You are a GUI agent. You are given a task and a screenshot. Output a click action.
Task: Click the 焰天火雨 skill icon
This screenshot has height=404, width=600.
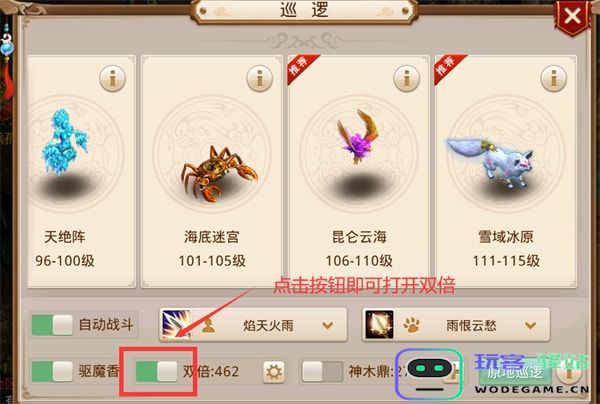point(176,325)
